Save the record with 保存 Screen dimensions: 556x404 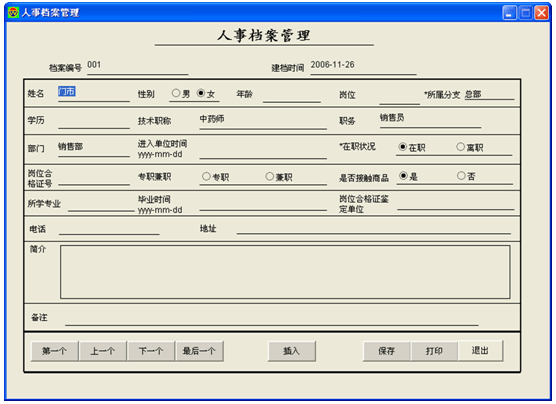pos(387,351)
